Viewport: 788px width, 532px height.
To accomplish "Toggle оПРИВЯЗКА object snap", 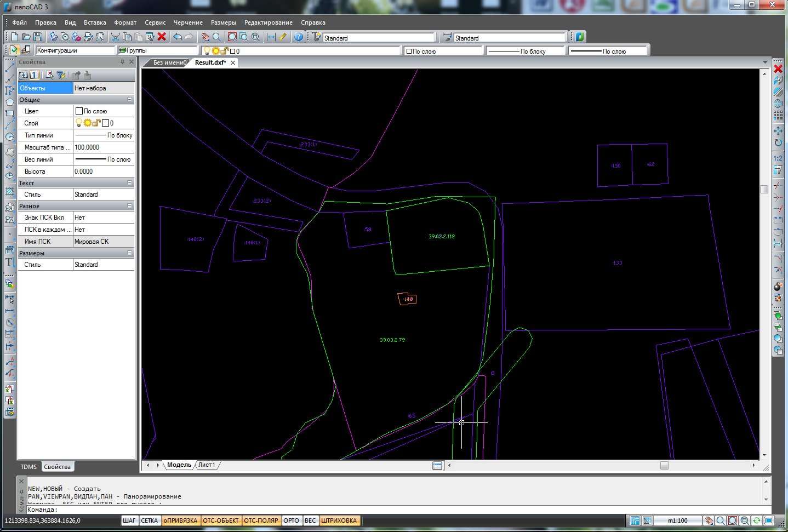I will 180,520.
